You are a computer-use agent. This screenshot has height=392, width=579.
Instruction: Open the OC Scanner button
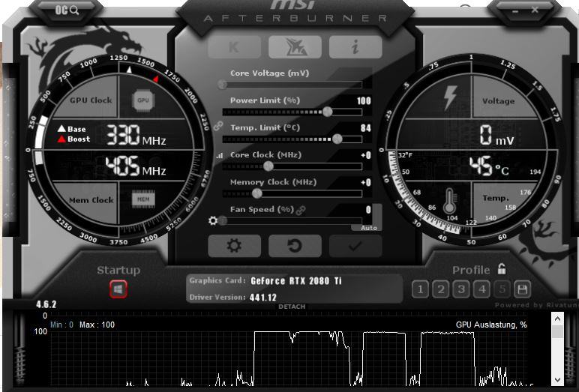click(x=67, y=10)
